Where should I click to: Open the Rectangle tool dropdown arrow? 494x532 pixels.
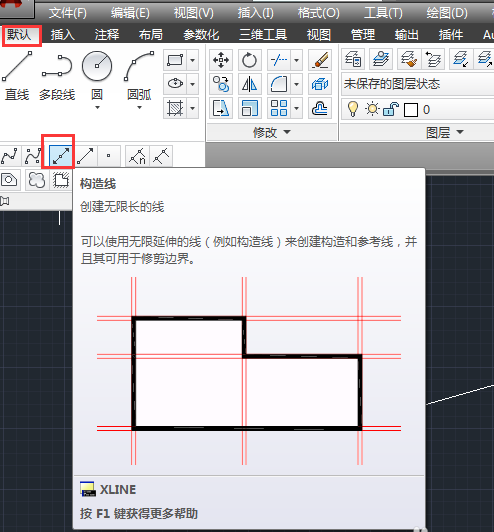[x=193, y=60]
